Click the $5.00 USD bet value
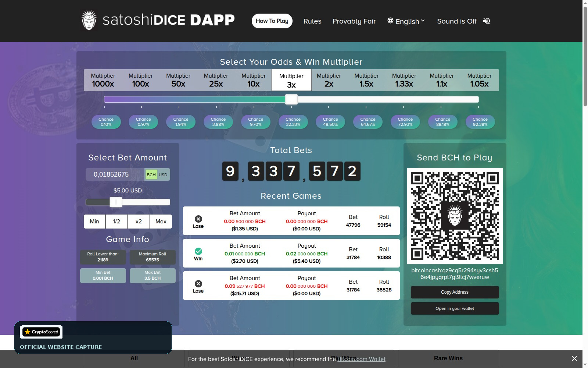The width and height of the screenshot is (588, 368). coord(128,191)
